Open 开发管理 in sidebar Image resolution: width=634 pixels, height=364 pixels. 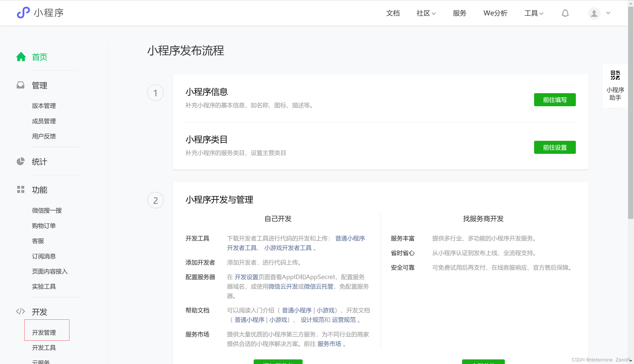pos(44,333)
